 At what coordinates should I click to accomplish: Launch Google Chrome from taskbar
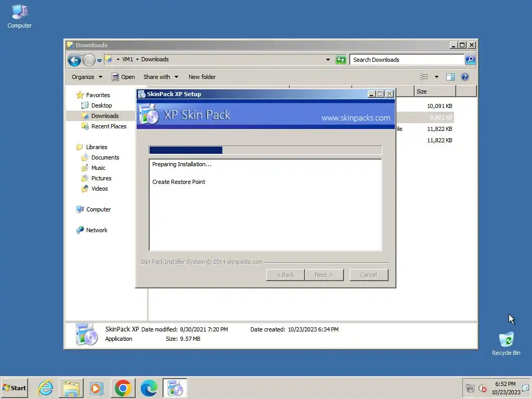click(123, 388)
